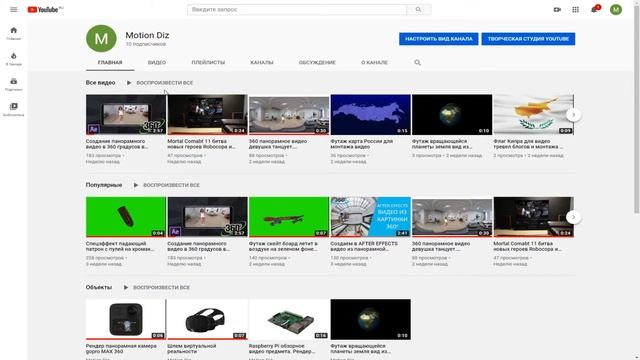Click Воспроизвести все beside Объекты

161,288
